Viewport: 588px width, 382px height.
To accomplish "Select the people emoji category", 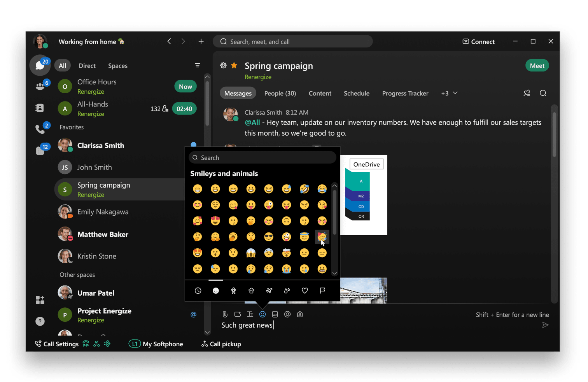I will coord(233,290).
